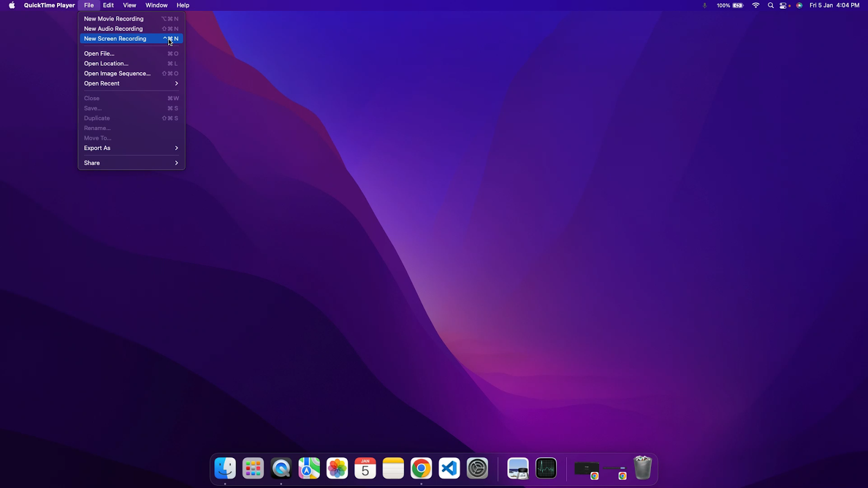Open Activity Monitor from the Dock
The height and width of the screenshot is (488, 868).
546,468
